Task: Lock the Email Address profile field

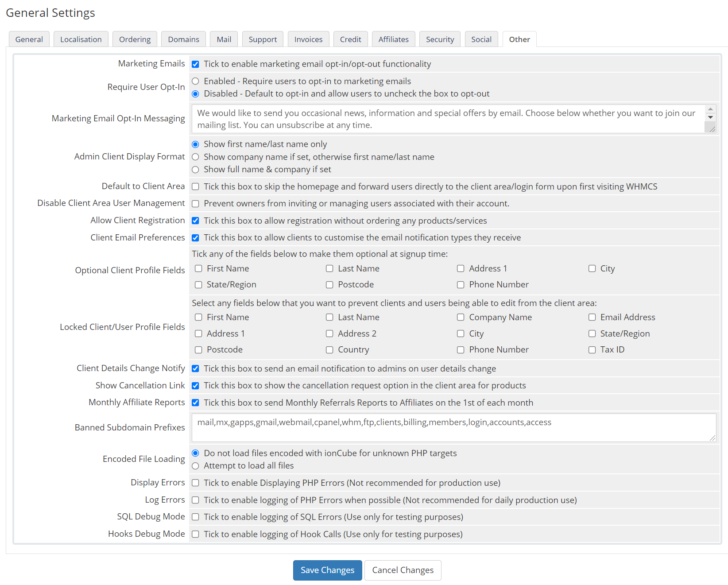Action: coord(592,318)
